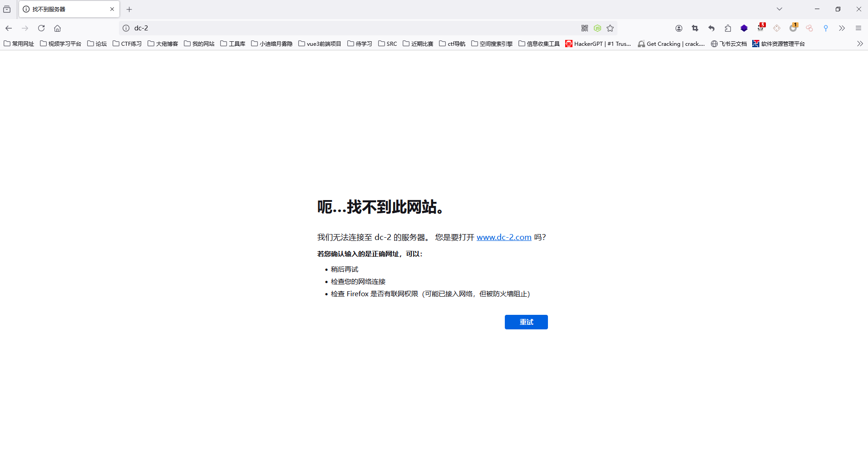The width and height of the screenshot is (868, 465).
Task: Open the 工具库 bookmark folder
Action: point(232,44)
